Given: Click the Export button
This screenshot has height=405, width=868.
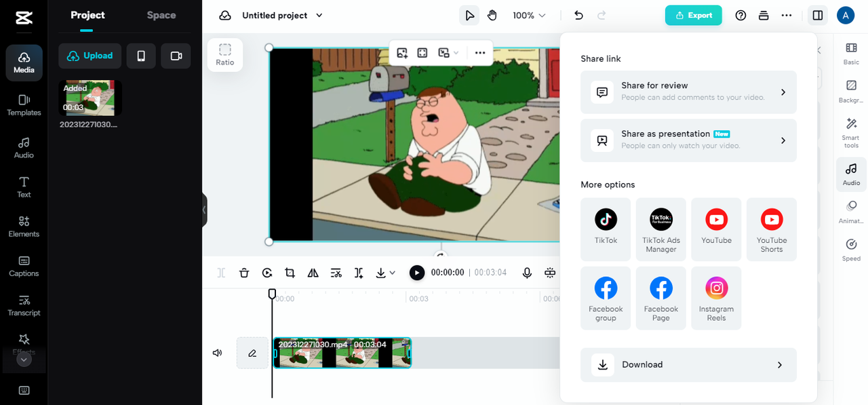Looking at the screenshot, I should 693,15.
